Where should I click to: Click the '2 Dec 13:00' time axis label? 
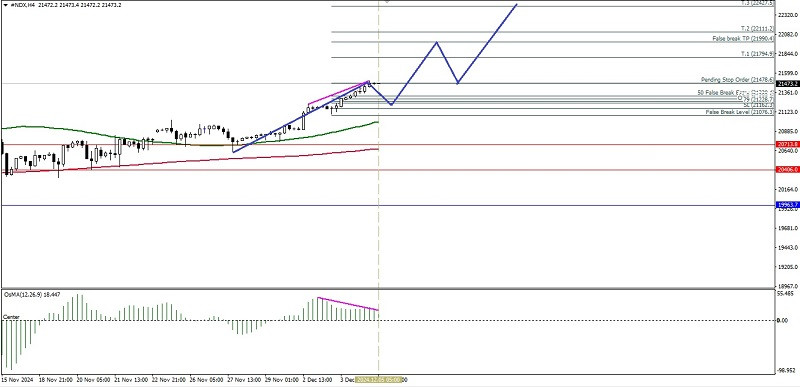(318, 380)
